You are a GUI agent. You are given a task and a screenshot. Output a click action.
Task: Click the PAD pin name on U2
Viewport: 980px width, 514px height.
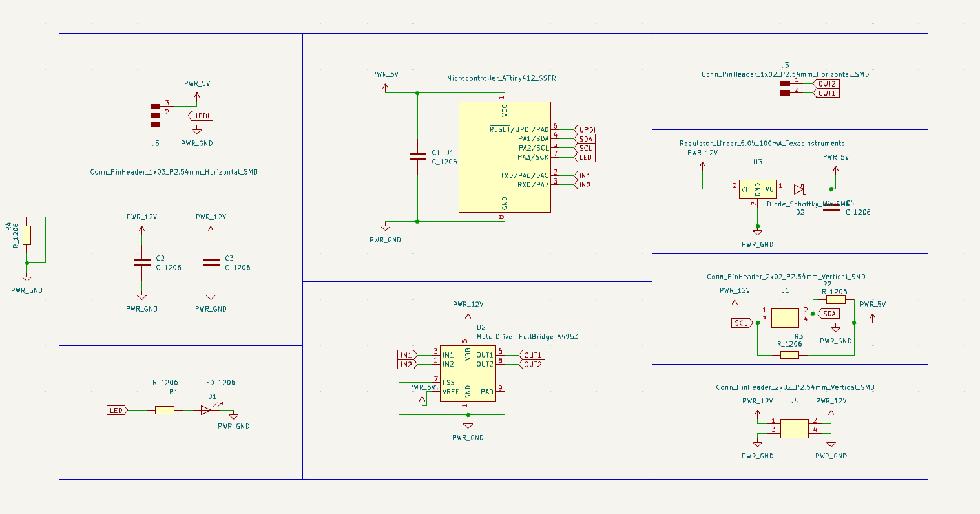(x=487, y=392)
